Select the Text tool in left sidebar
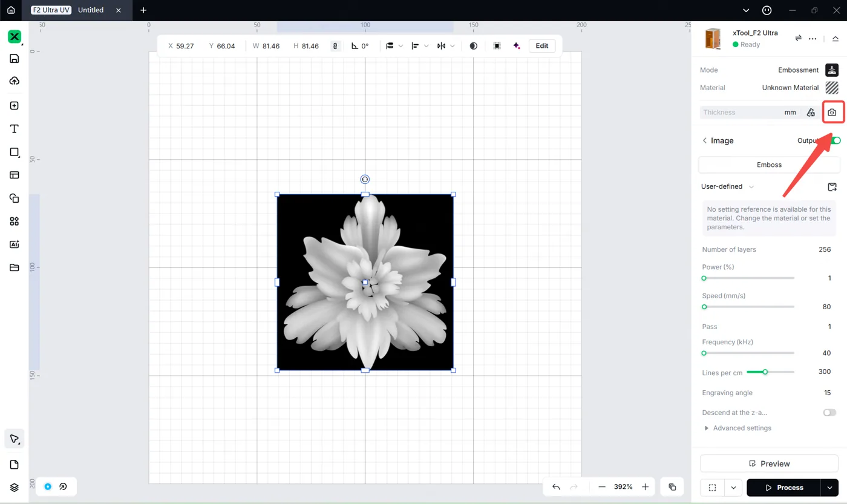 (x=15, y=129)
